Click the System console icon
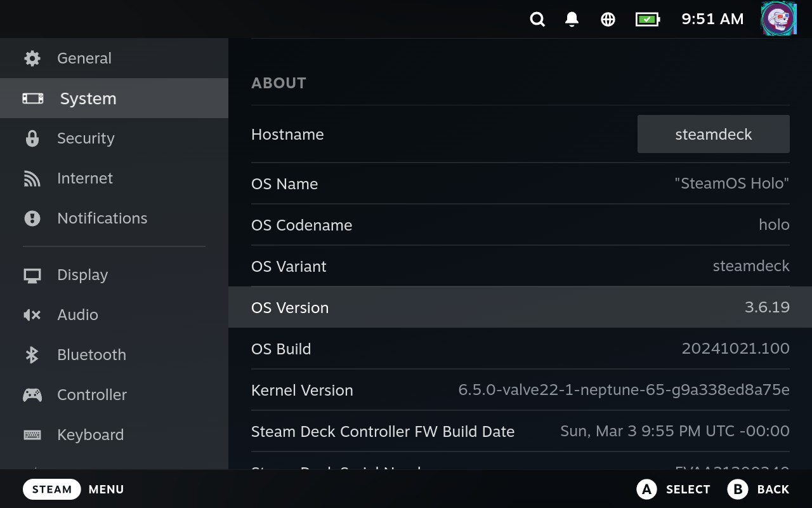 tap(33, 98)
